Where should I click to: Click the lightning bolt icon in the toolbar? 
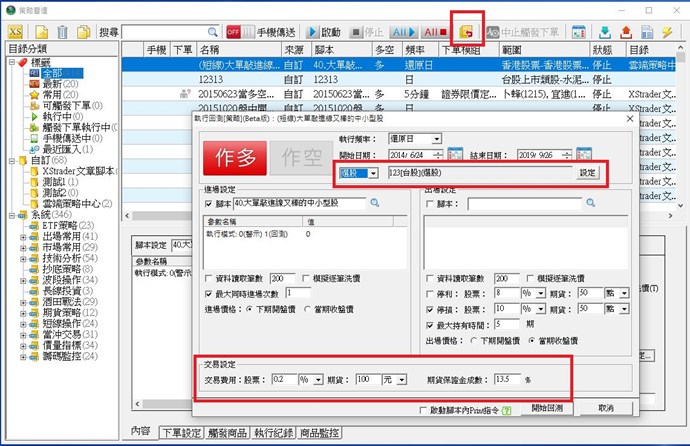point(667,32)
